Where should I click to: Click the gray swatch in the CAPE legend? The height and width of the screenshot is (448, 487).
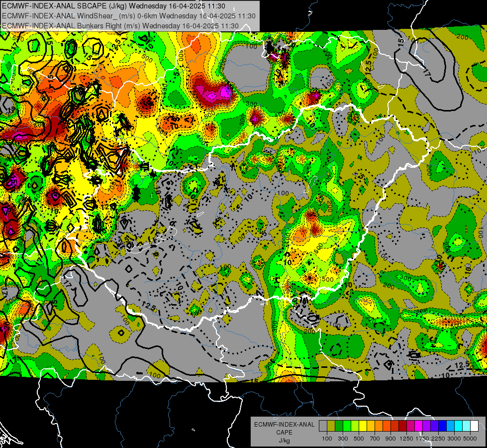[323, 426]
